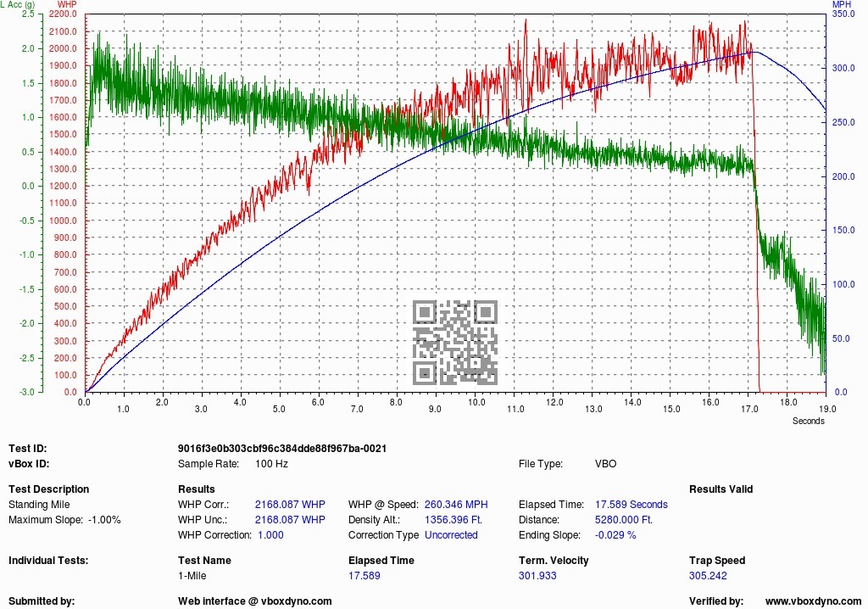Click the Trap Speed value 305.242
The height and width of the screenshot is (609, 868).
(x=708, y=576)
